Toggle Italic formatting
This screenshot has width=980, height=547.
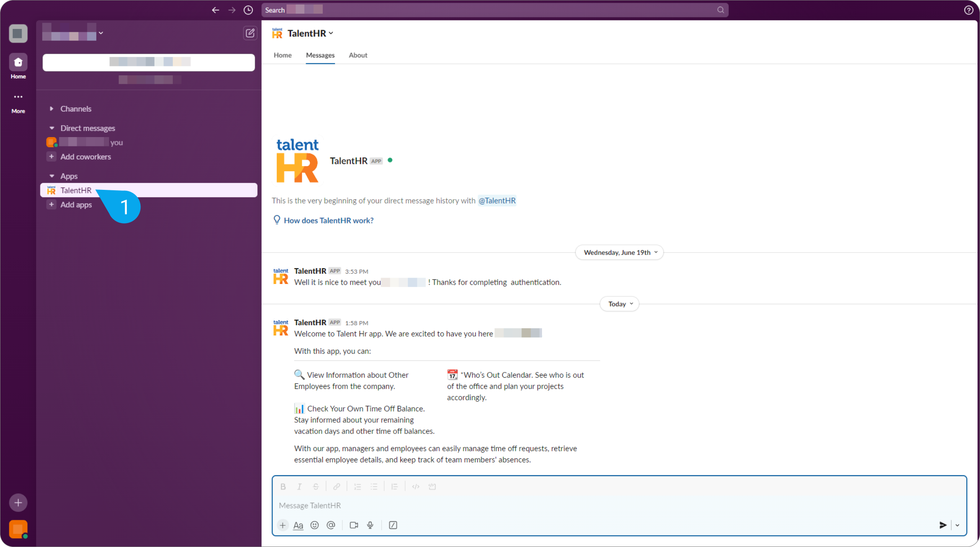pos(299,487)
